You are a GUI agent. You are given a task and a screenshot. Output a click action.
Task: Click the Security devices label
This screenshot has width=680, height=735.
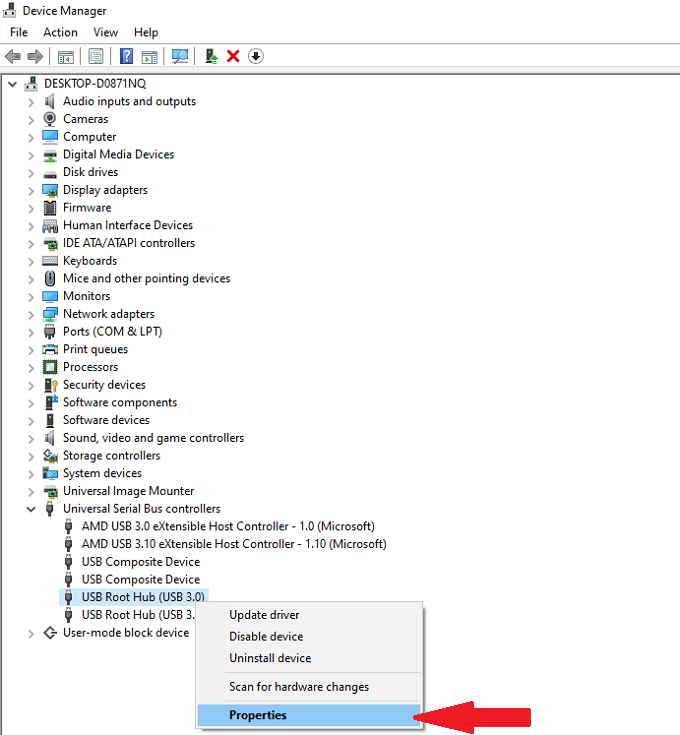point(105,385)
